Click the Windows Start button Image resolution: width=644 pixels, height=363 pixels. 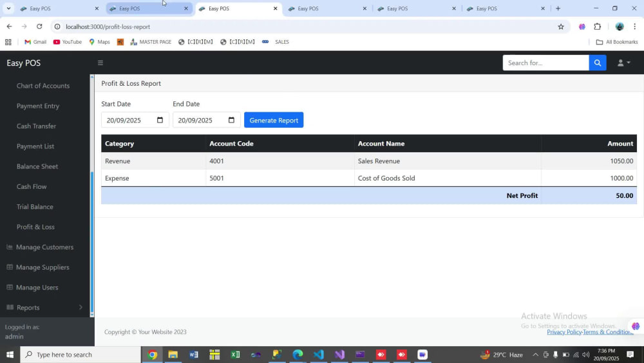(10, 355)
